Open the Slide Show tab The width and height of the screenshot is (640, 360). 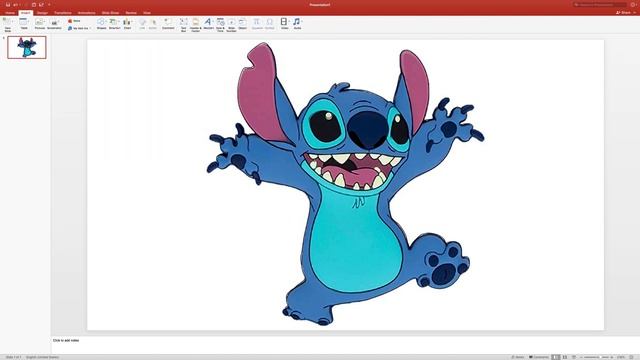point(110,13)
